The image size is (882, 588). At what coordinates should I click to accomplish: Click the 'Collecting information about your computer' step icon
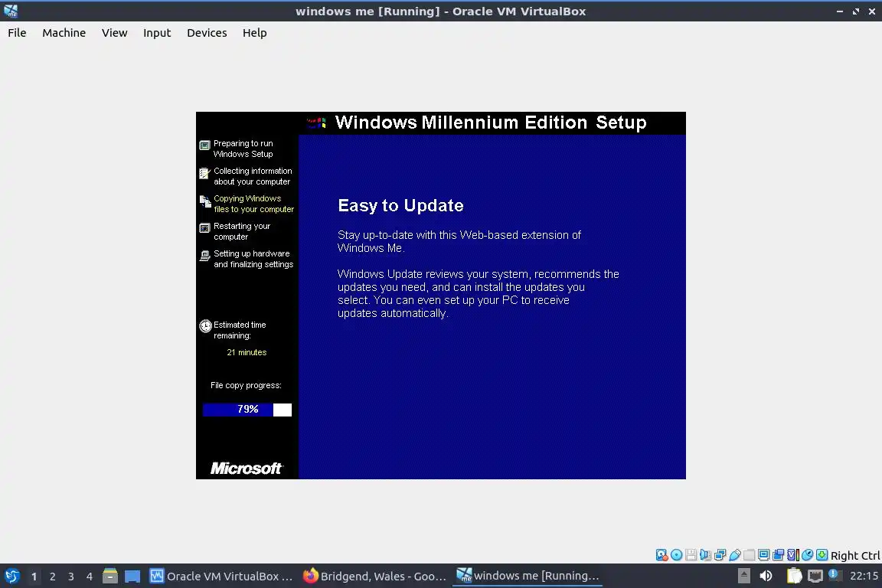click(204, 173)
